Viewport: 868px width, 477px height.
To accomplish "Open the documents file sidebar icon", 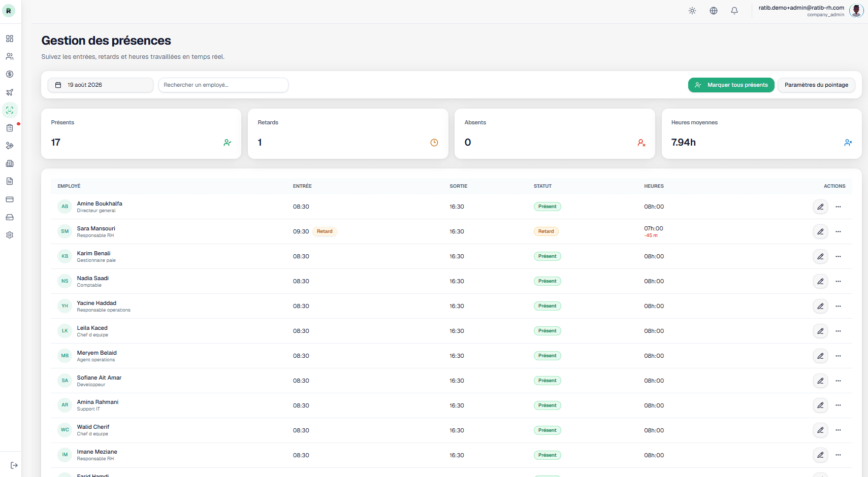I will (10, 181).
